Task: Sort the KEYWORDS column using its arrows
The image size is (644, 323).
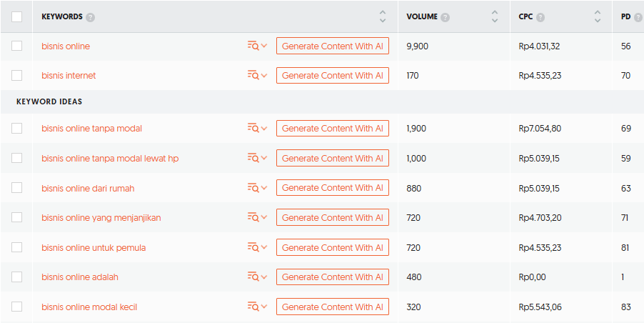Action: click(x=383, y=16)
